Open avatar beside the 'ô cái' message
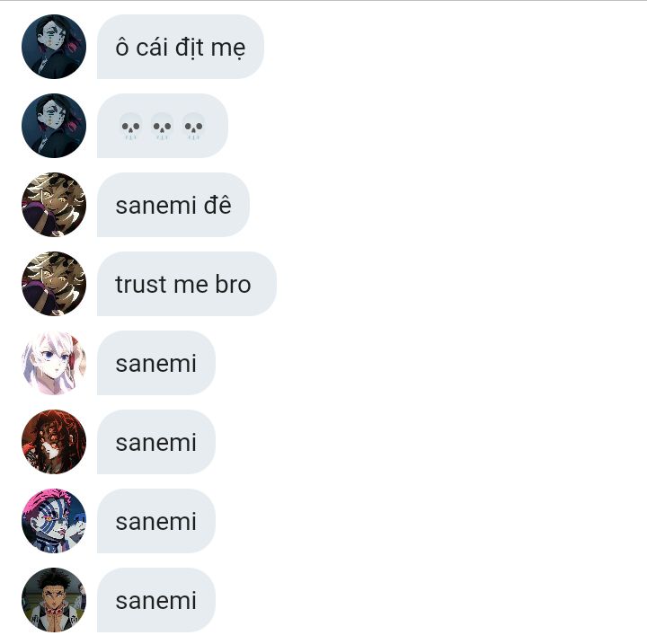The image size is (647, 644). point(54,47)
